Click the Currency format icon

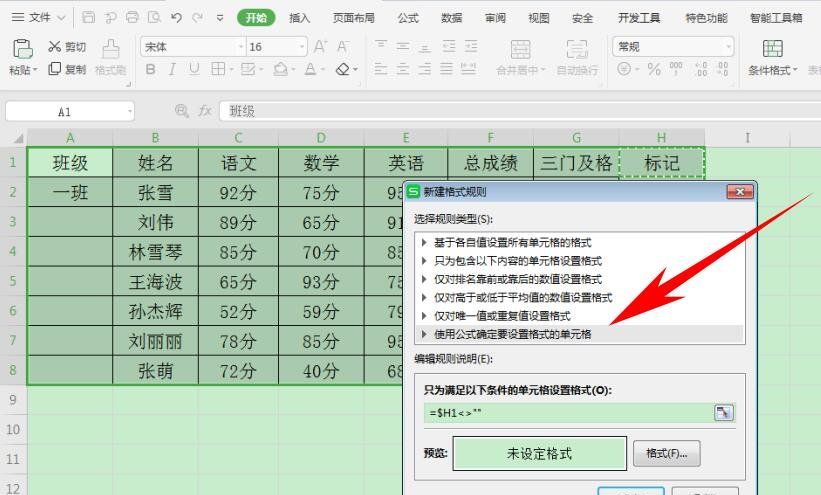624,69
